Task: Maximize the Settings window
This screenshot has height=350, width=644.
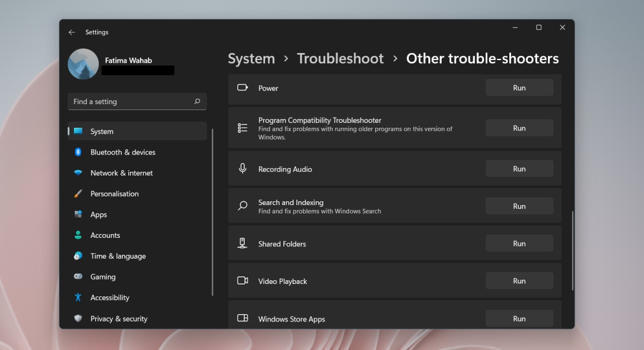Action: click(538, 27)
